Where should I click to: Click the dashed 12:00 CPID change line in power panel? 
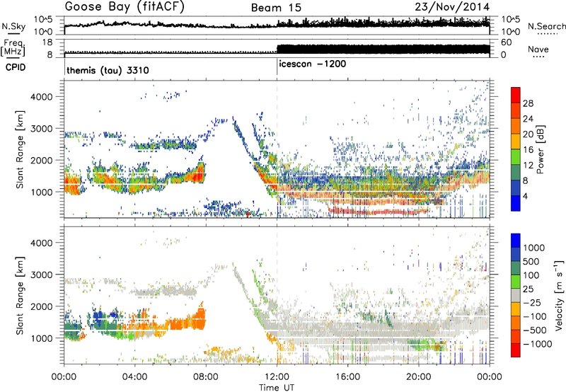277,149
